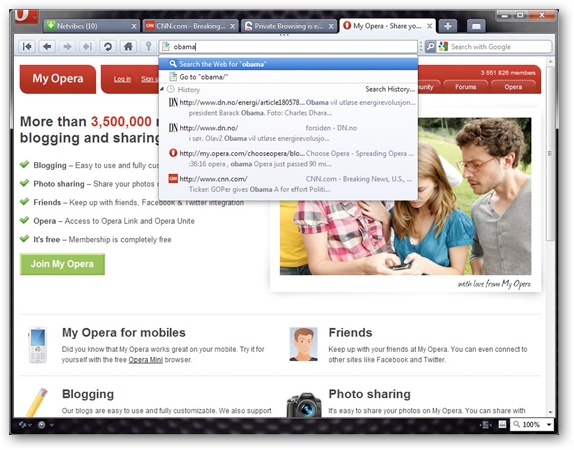Open a new tab with the plus button
The height and width of the screenshot is (450, 574).
[x=447, y=26]
